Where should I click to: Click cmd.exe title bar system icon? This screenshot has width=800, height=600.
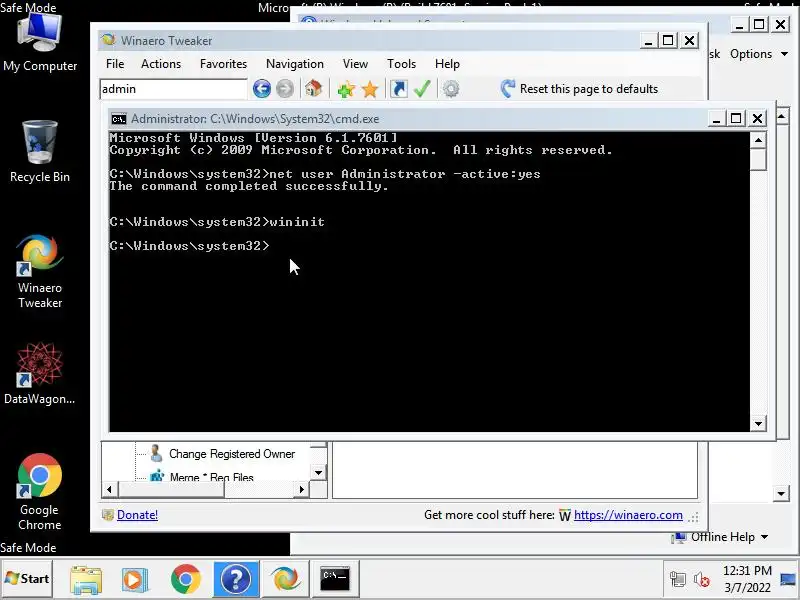pyautogui.click(x=119, y=119)
